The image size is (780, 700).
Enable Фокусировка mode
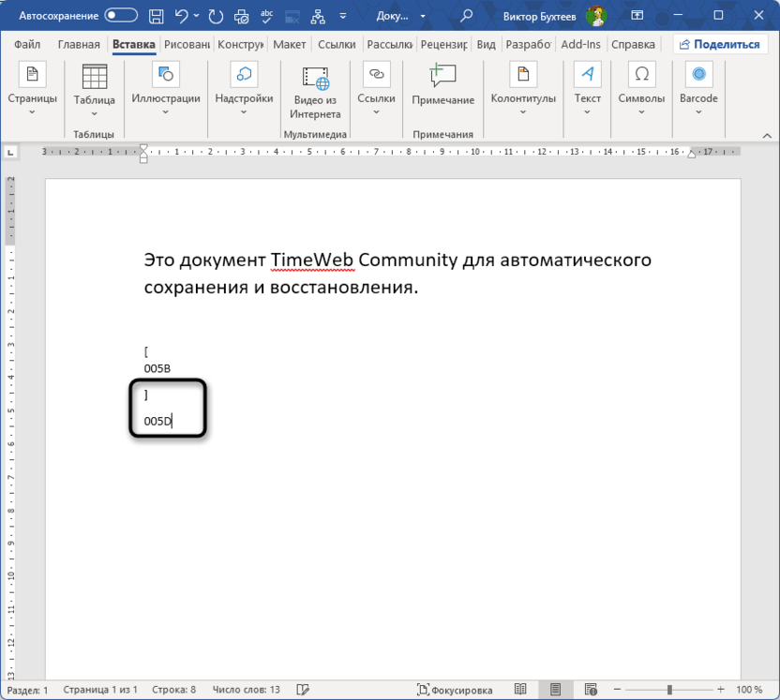point(454,690)
